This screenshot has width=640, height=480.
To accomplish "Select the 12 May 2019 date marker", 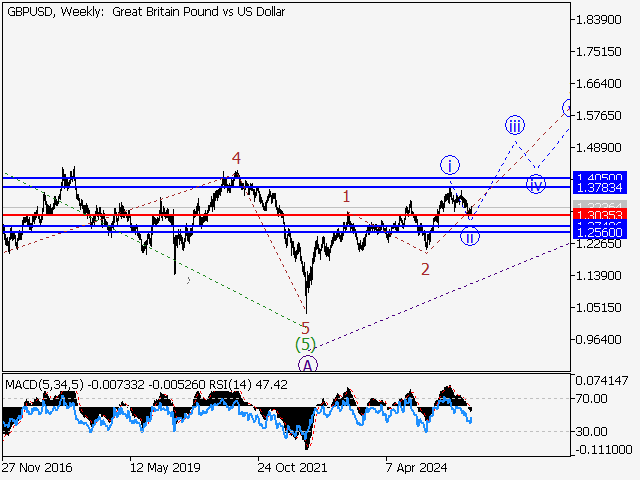I will pos(165,466).
